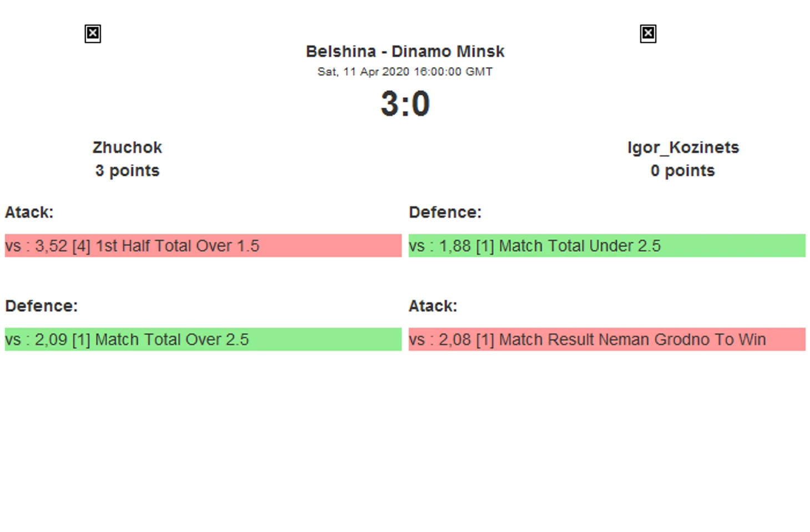This screenshot has width=810, height=532.
Task: Select the red 1st Half Total Over 1.5 bar
Action: tap(203, 246)
